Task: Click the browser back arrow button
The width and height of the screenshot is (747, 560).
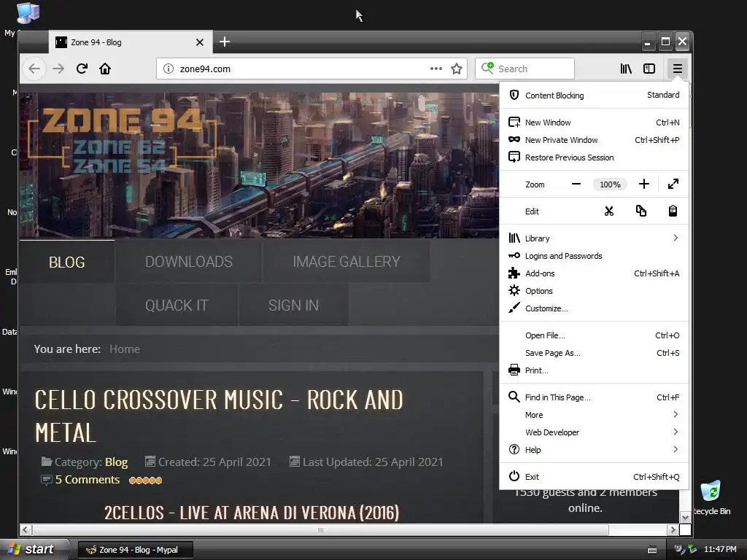Action: pos(34,69)
